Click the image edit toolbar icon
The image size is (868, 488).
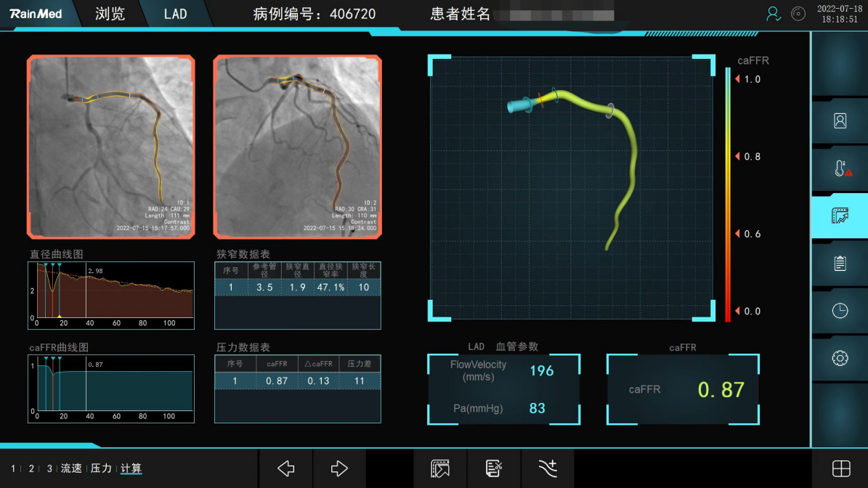coord(440,468)
